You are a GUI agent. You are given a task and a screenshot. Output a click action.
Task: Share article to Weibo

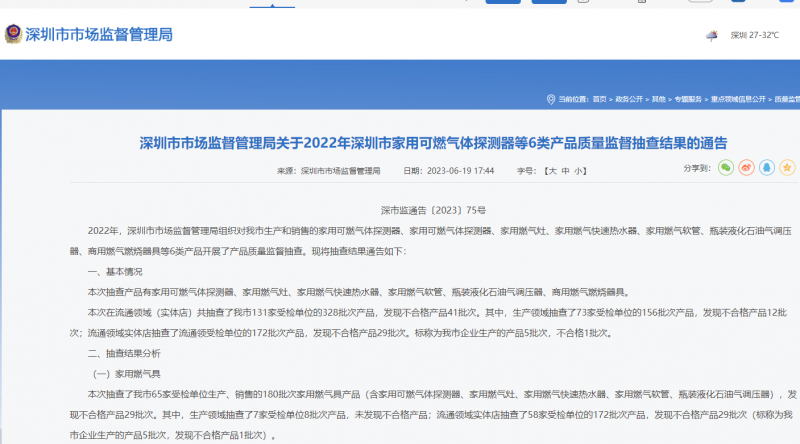tap(746, 167)
